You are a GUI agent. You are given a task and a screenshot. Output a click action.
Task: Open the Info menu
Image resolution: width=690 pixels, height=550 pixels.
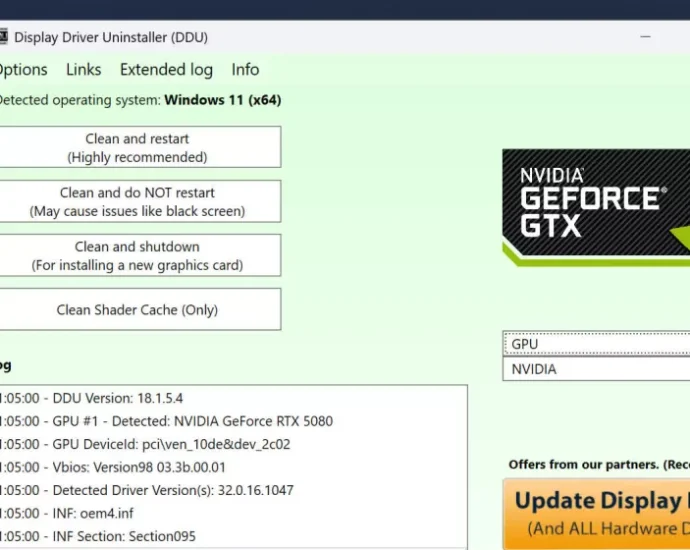coord(245,70)
